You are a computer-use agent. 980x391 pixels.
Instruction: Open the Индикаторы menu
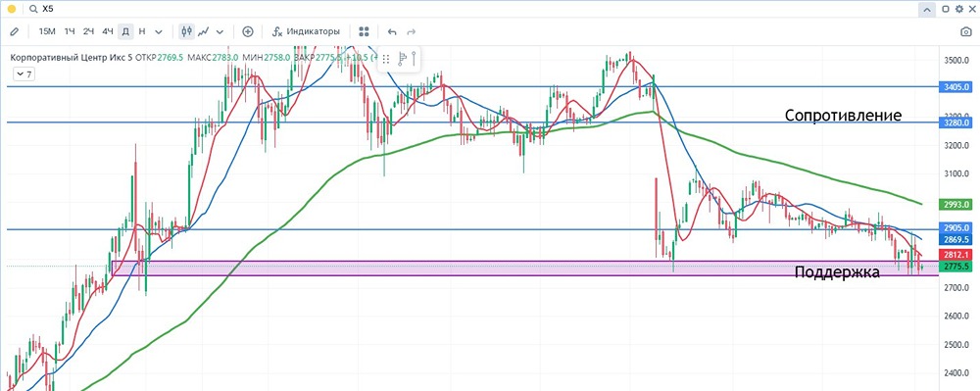306,31
